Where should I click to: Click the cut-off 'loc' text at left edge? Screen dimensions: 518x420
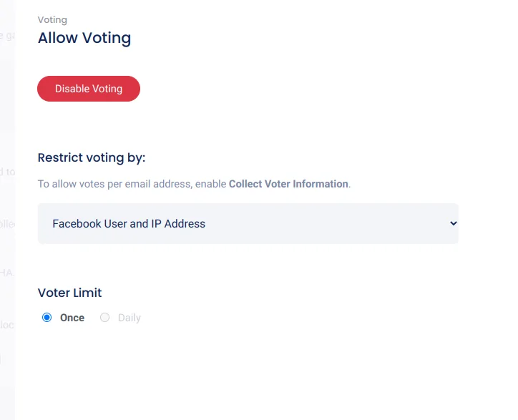point(7,323)
